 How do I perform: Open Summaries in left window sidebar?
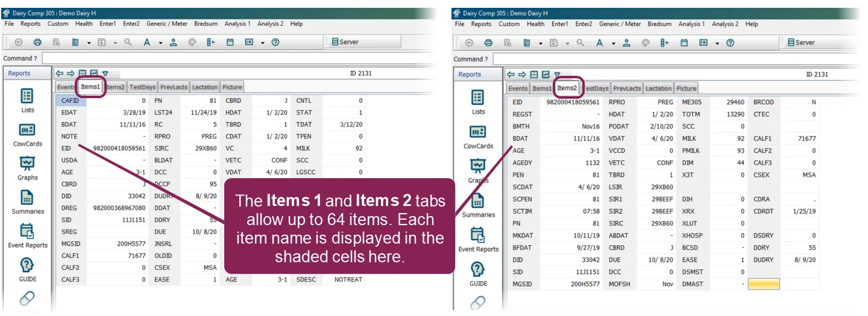point(28,202)
